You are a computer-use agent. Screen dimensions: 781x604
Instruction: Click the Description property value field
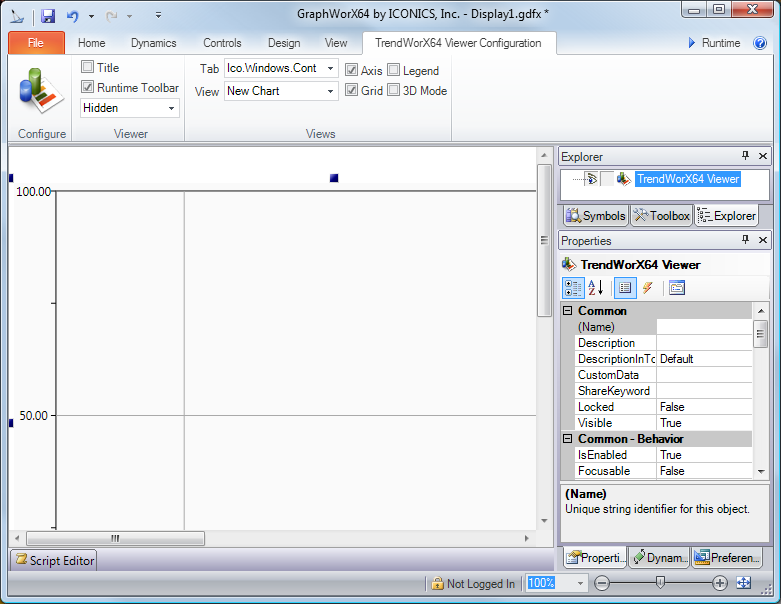(704, 343)
